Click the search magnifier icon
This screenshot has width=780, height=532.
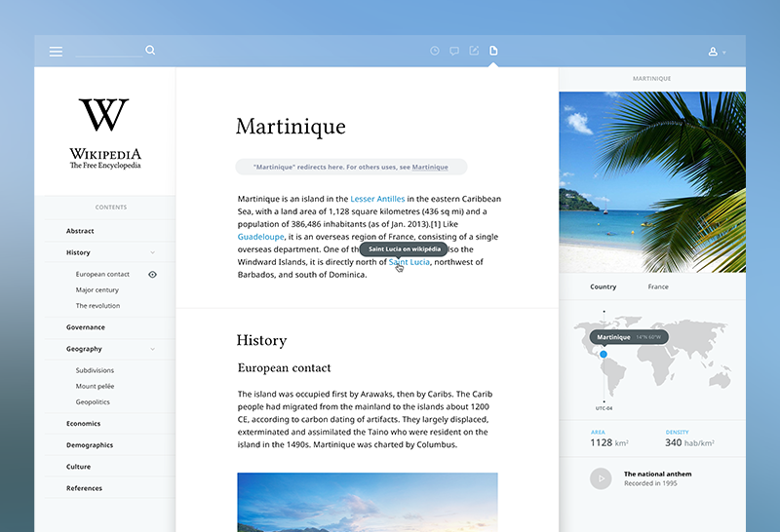pyautogui.click(x=150, y=51)
